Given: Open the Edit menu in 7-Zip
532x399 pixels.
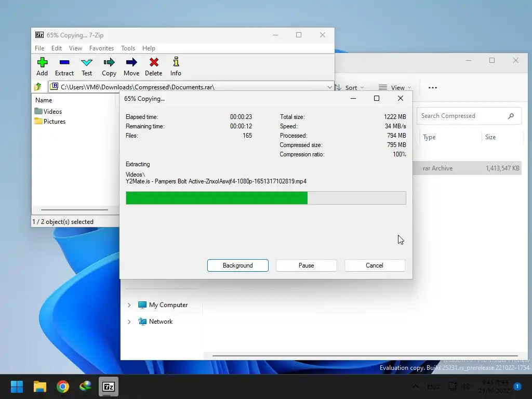Looking at the screenshot, I should click(56, 48).
